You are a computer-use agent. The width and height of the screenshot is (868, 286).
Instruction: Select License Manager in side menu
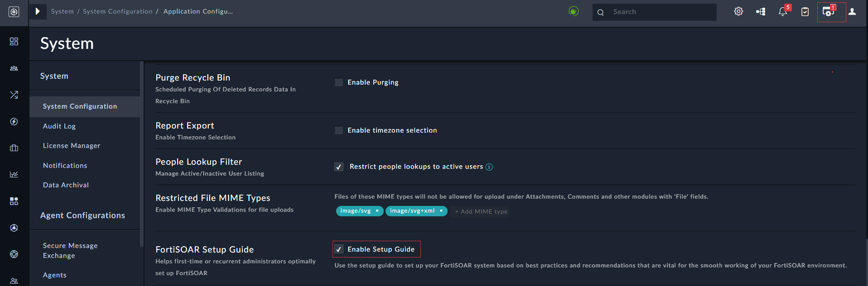point(72,146)
